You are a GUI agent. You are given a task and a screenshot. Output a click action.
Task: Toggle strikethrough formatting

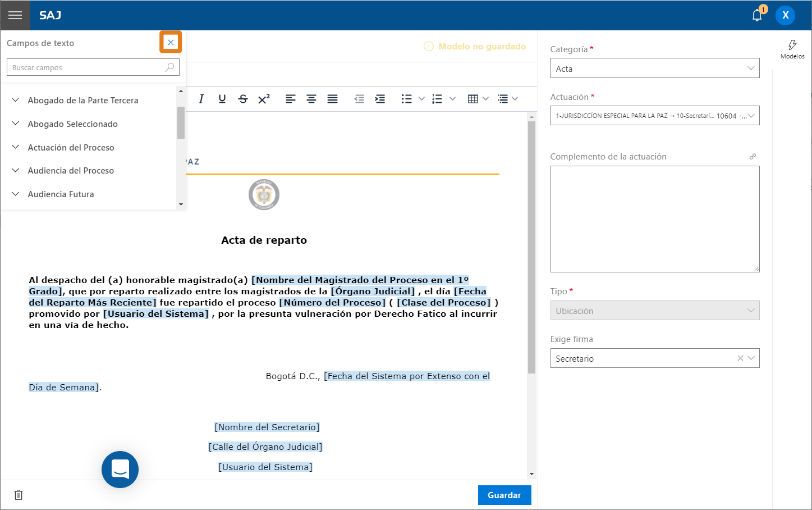(x=243, y=99)
